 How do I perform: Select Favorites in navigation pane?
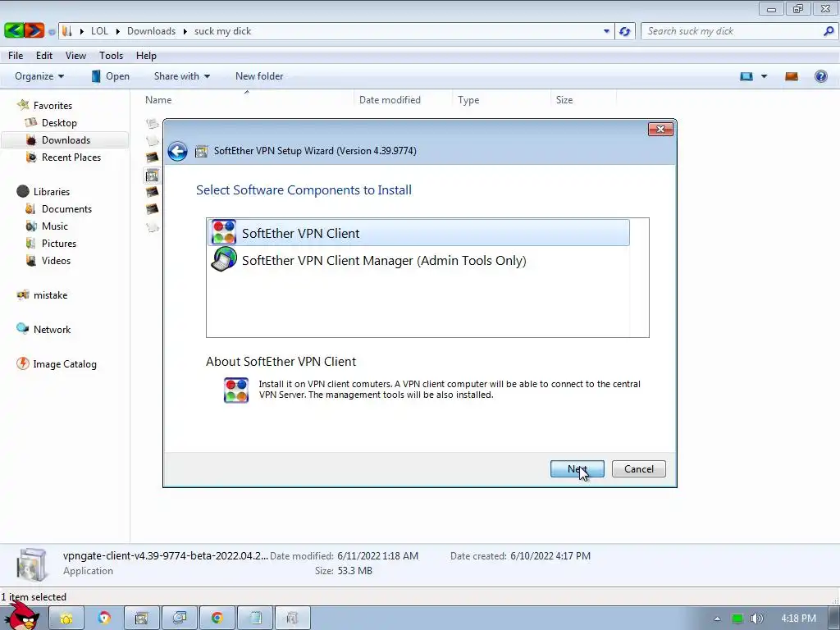pos(52,106)
